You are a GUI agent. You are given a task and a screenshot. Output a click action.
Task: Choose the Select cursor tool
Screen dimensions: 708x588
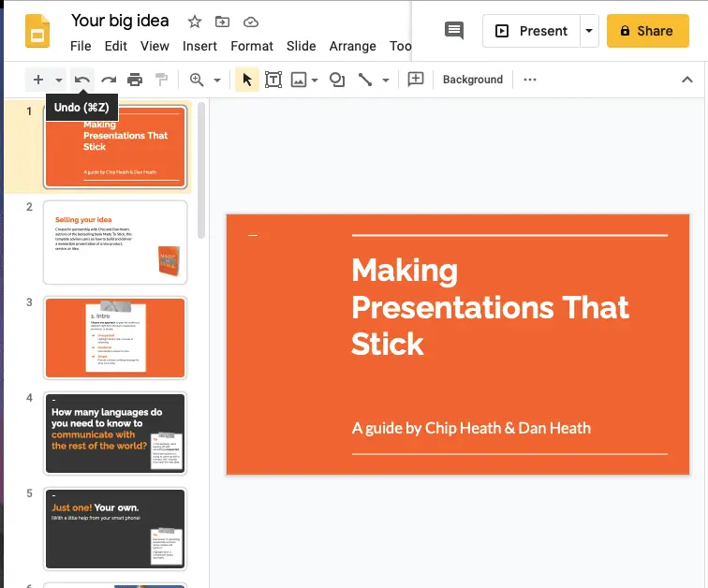coord(247,80)
